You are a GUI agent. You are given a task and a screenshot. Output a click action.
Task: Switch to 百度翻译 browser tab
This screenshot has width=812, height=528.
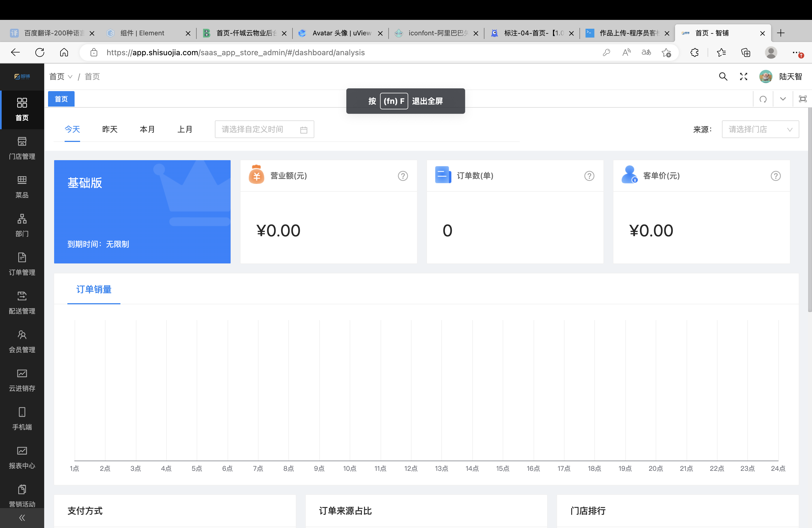52,33
